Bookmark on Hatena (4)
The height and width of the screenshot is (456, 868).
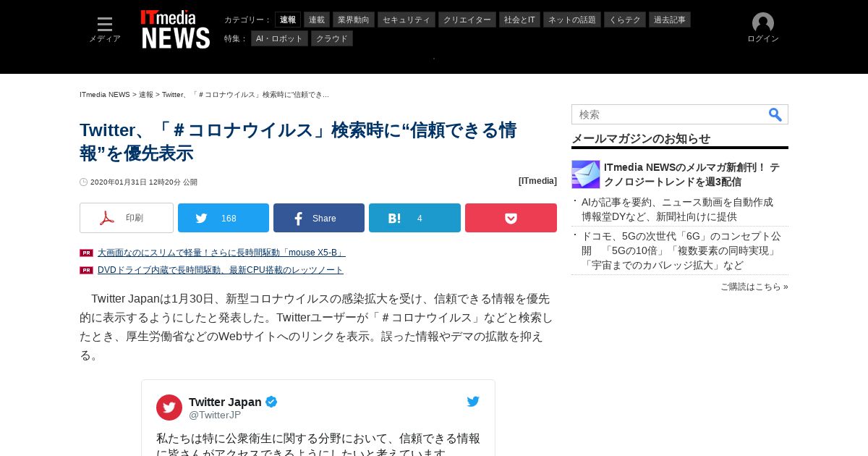[x=414, y=218]
